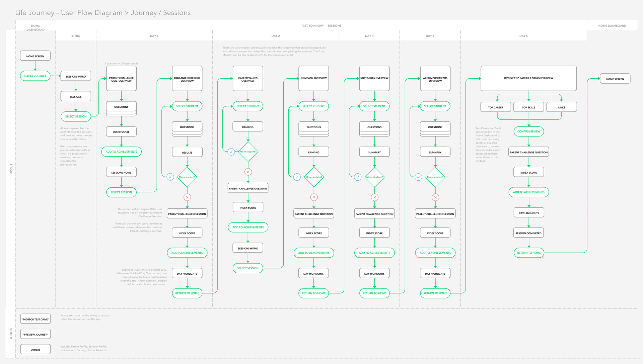Click the red X circle in Soft Skills flow
Viewport: 643px width, 364px height.
[374, 197]
